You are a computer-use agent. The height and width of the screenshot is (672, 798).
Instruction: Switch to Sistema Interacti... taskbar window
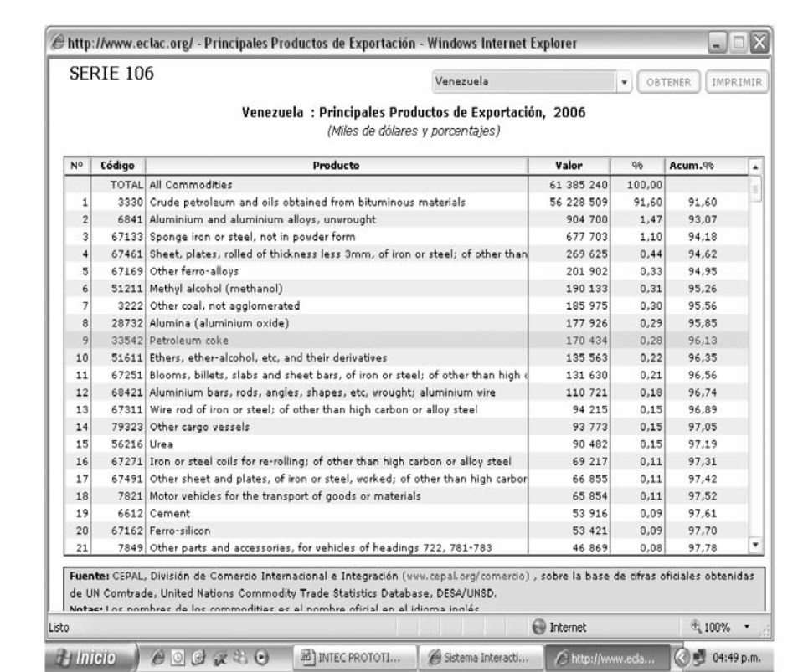[481, 658]
